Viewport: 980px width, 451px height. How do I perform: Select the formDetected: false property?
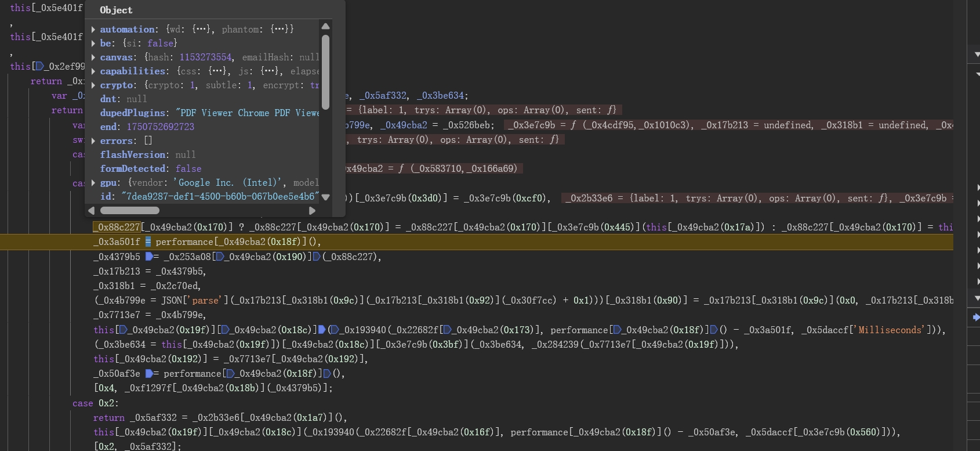(x=151, y=168)
